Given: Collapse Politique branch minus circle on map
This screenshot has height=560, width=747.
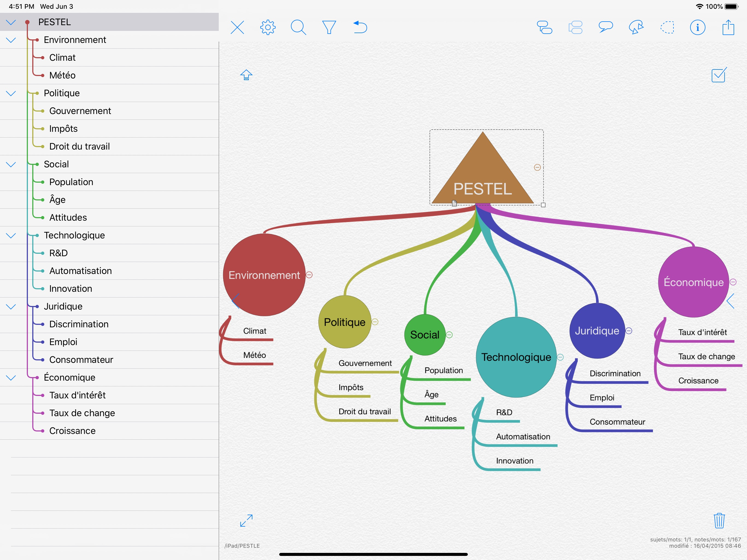Looking at the screenshot, I should (375, 322).
